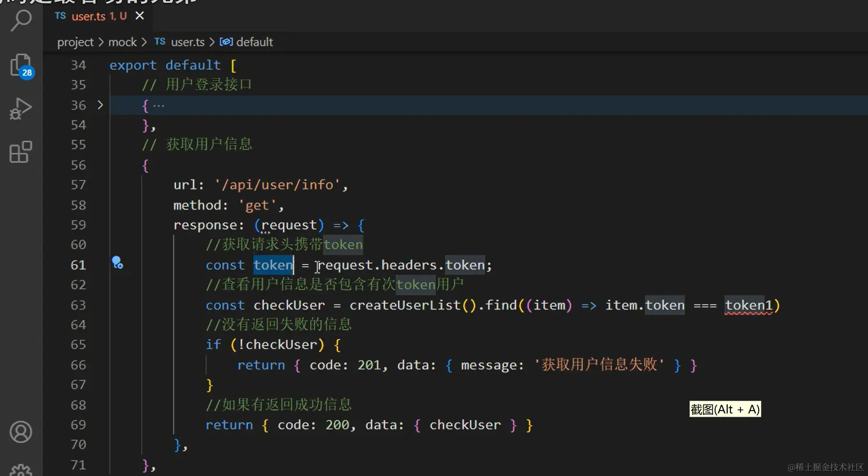This screenshot has height=476, width=868.
Task: Click checkUser declaration on line 63
Action: (x=289, y=305)
